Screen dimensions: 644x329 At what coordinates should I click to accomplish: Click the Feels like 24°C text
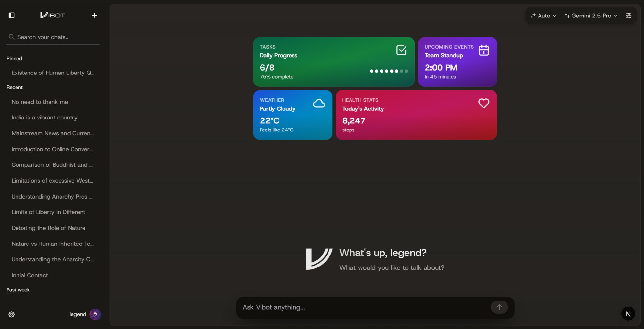[276, 130]
